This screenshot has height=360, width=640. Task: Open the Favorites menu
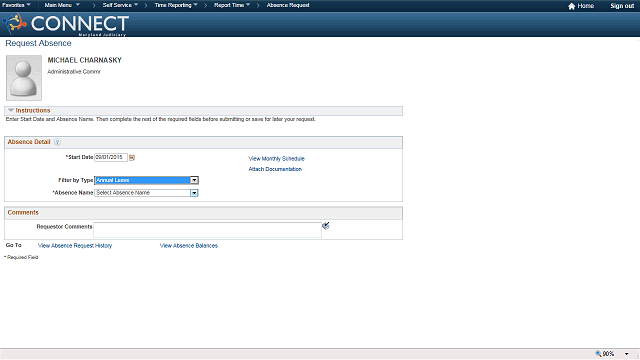(16, 5)
